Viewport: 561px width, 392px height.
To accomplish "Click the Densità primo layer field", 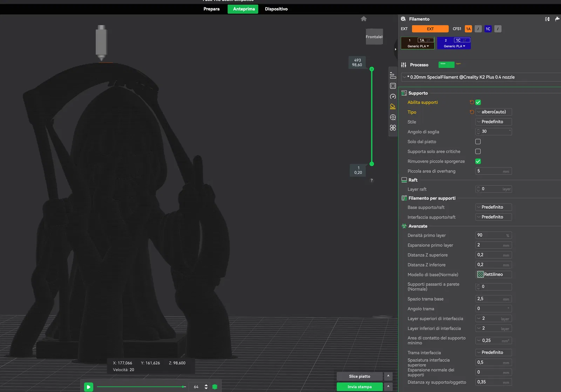I will tap(493, 235).
